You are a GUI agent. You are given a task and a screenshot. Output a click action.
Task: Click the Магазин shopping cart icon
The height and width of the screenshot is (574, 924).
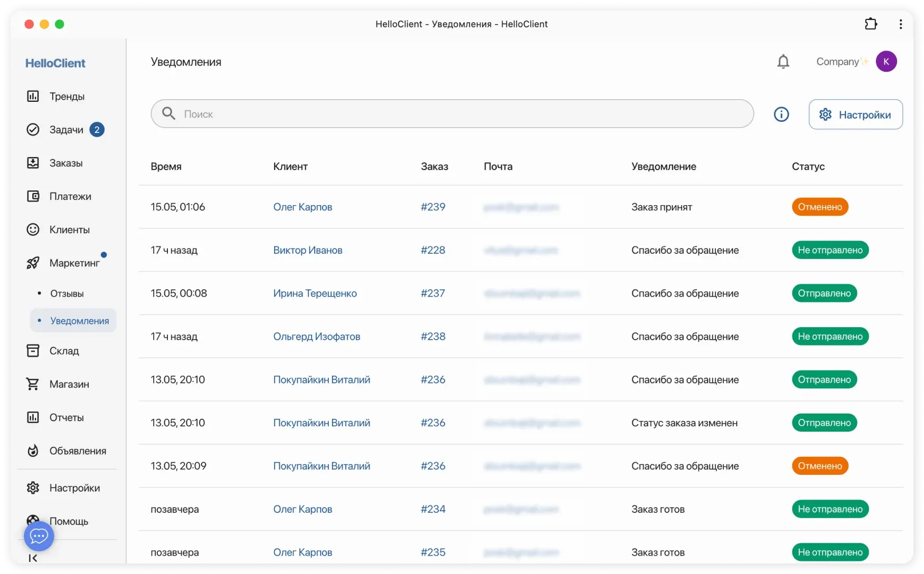[x=33, y=384]
